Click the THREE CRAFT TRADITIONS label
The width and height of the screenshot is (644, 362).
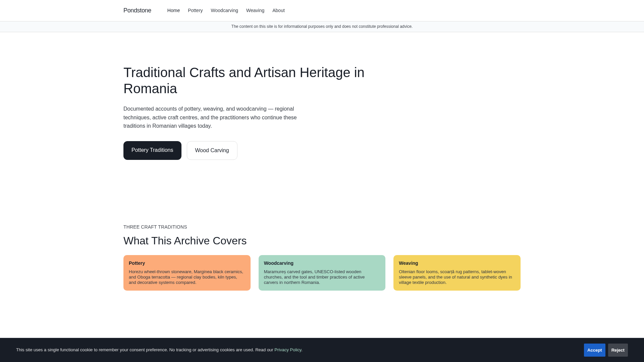155,227
